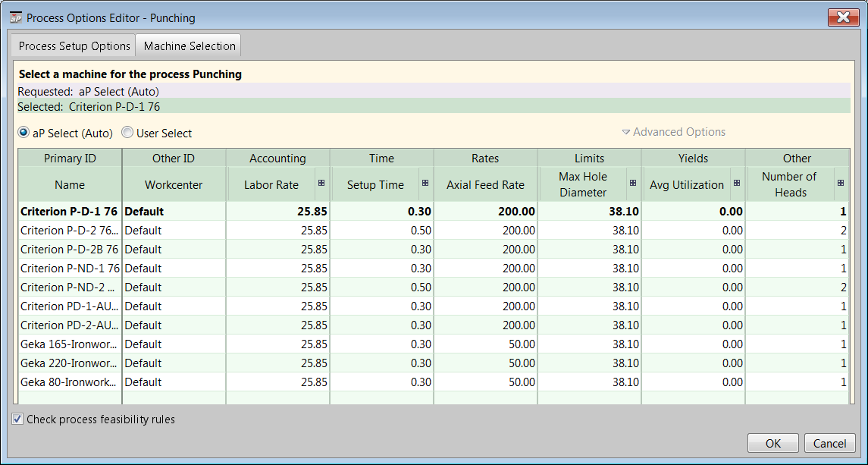Screen dimensions: 868x465
Task: Click the Max Hole Diameter column header
Action: [583, 184]
